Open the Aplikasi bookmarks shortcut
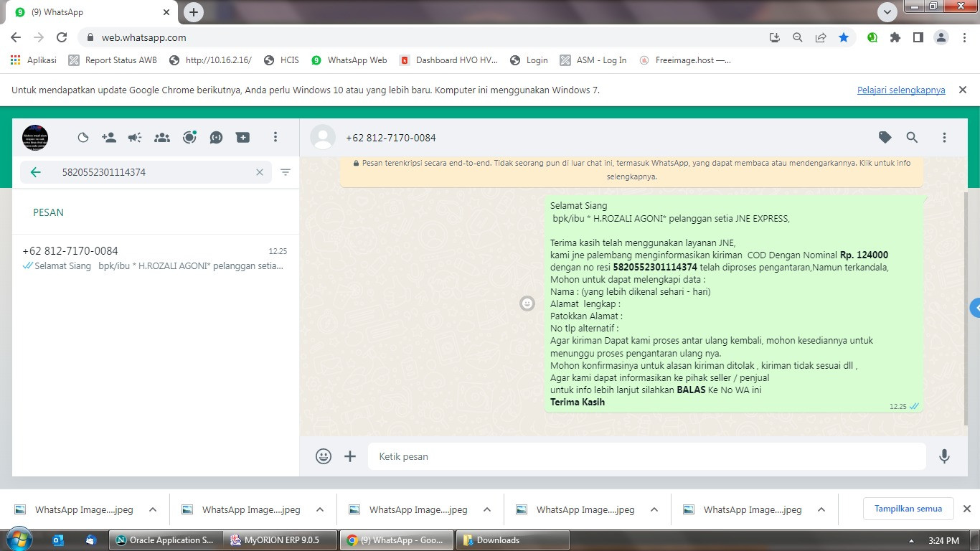The height and width of the screenshot is (551, 980). [34, 60]
